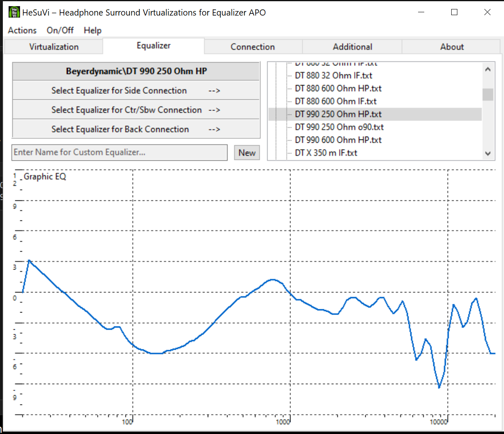Open the Actions menu
This screenshot has height=434, width=504.
22,30
